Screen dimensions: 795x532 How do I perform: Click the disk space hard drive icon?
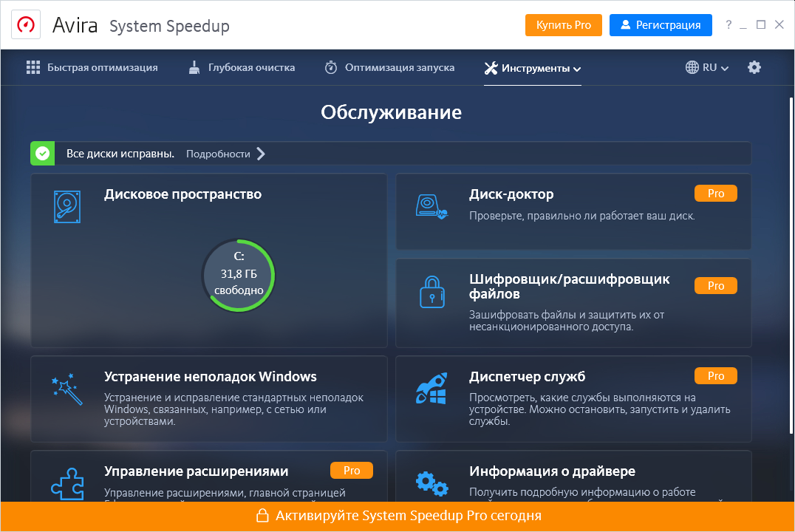click(x=67, y=206)
